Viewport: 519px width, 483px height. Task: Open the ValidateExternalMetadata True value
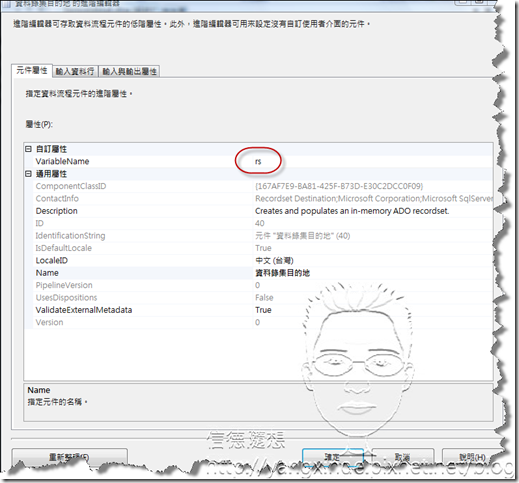coord(263,310)
